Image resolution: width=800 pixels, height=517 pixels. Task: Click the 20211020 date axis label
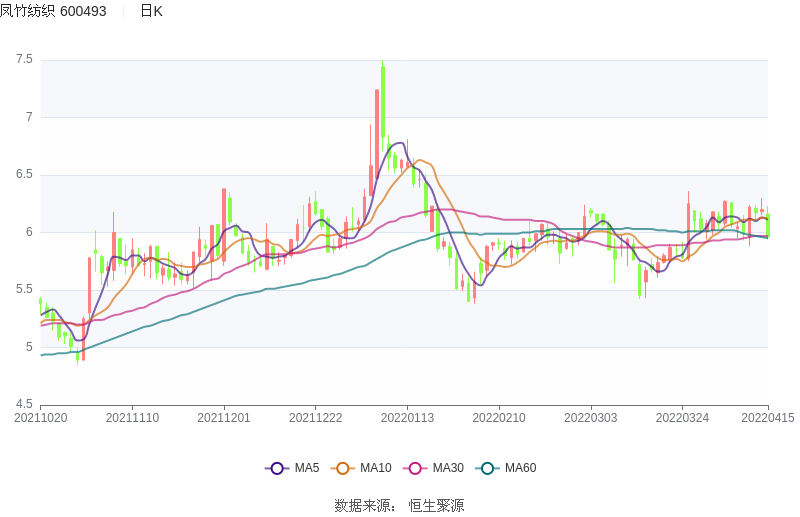41,418
